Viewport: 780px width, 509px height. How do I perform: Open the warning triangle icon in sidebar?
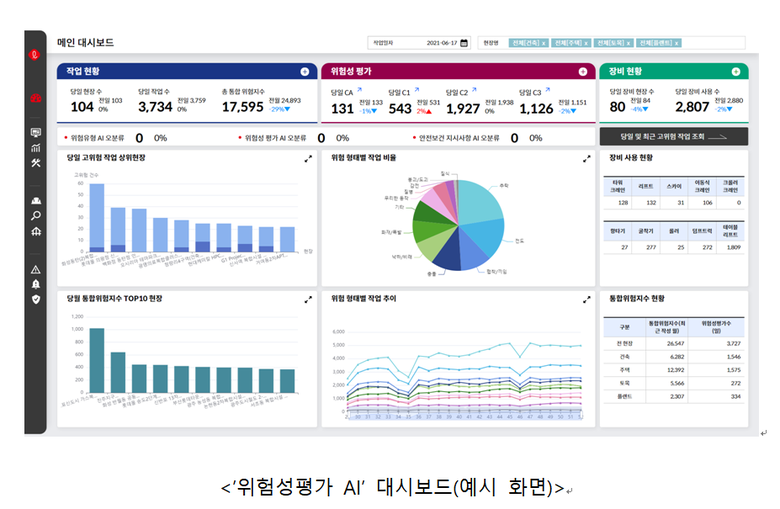(36, 269)
